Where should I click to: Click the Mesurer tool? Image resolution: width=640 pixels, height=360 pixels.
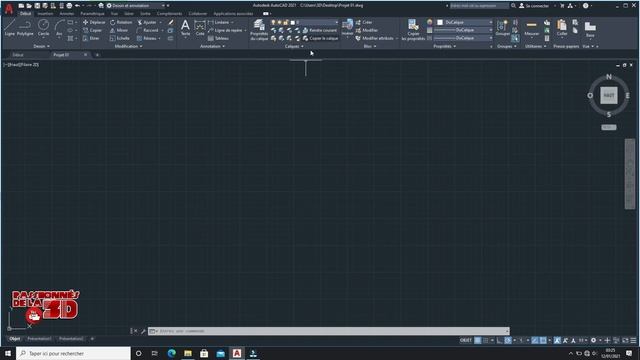(x=531, y=28)
